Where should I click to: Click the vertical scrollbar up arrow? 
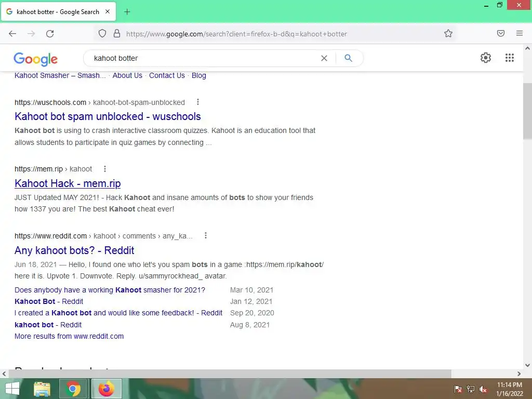click(x=527, y=48)
